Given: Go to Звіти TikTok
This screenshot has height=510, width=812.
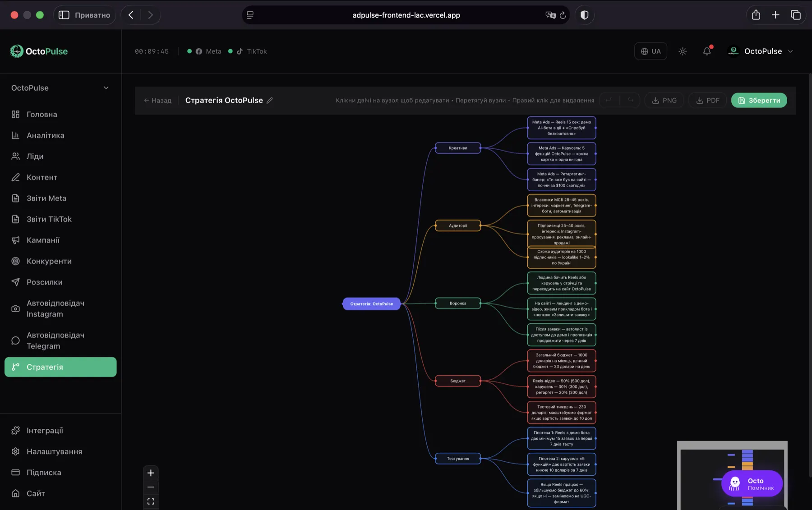Looking at the screenshot, I should click(60, 219).
